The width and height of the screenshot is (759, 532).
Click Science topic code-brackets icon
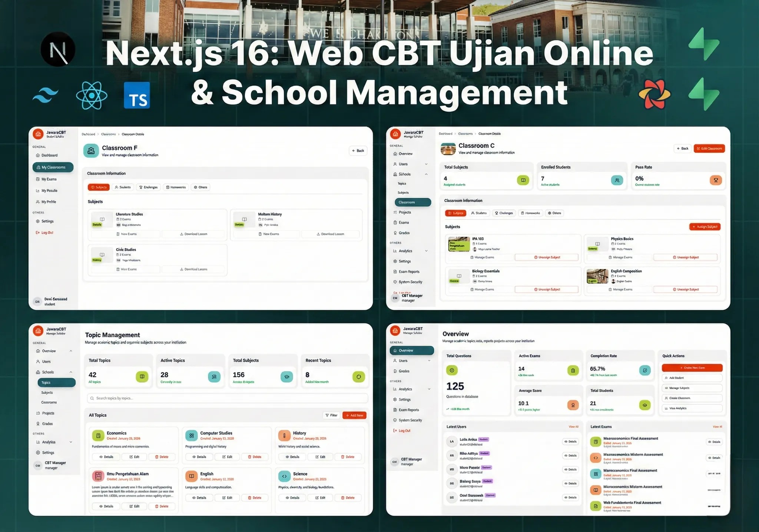tap(284, 476)
